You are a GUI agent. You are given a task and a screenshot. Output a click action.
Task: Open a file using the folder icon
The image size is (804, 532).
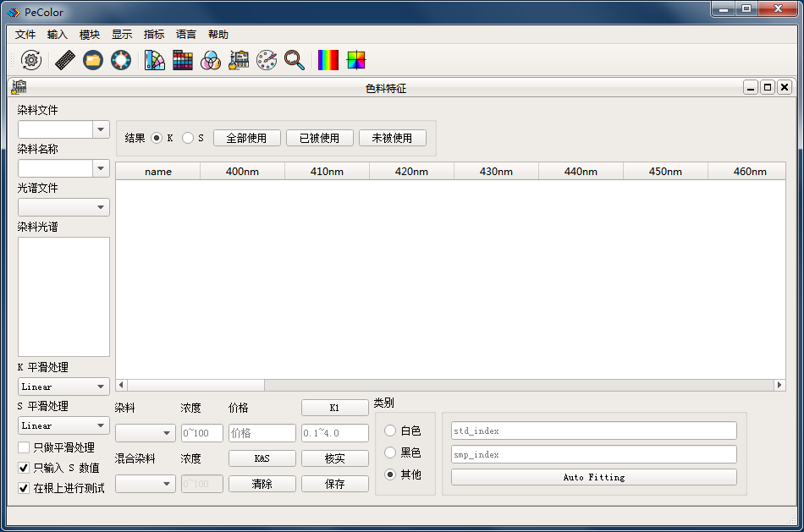pyautogui.click(x=93, y=60)
